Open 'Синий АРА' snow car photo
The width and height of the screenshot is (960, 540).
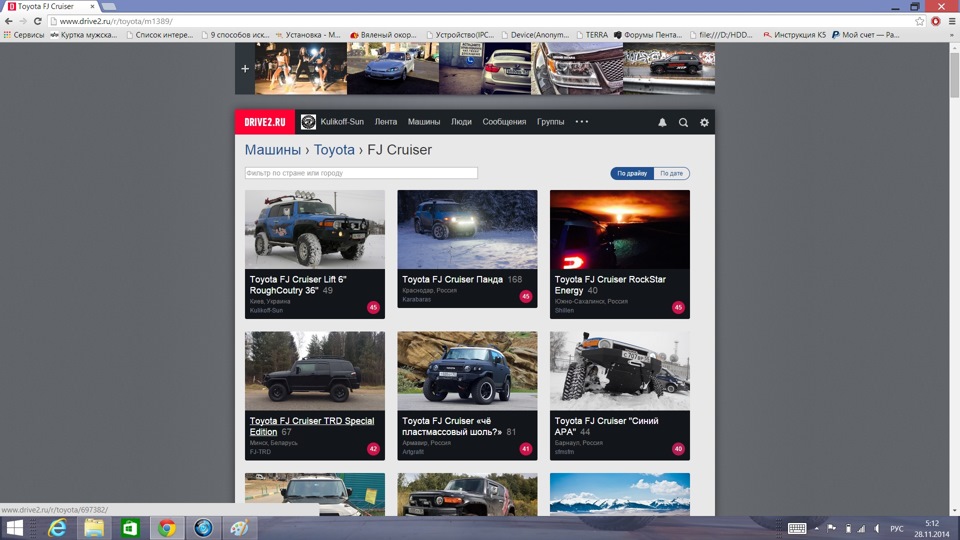tap(620, 371)
